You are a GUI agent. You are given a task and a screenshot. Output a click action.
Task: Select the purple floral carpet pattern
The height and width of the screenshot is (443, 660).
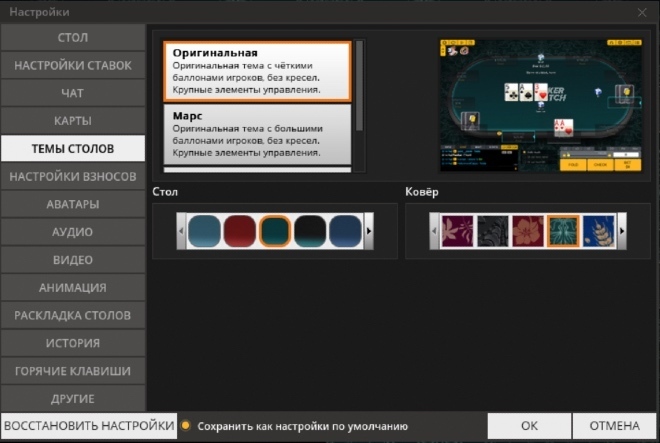coord(458,232)
